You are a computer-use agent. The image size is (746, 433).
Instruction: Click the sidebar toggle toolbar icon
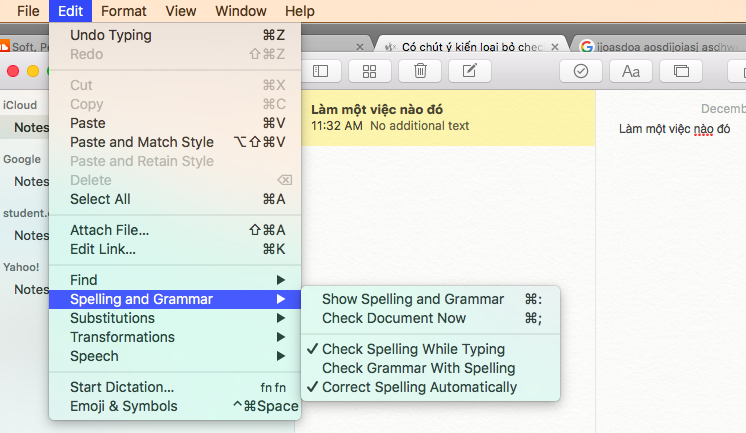pyautogui.click(x=320, y=71)
